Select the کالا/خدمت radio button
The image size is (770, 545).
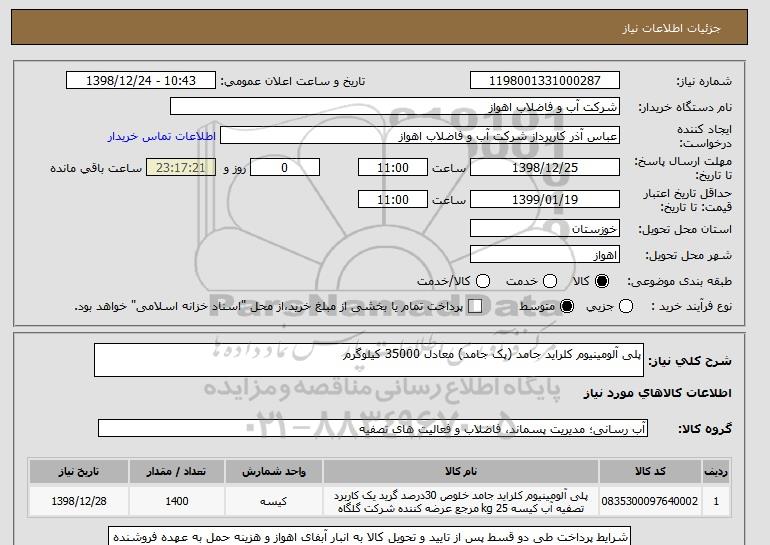pyautogui.click(x=483, y=281)
